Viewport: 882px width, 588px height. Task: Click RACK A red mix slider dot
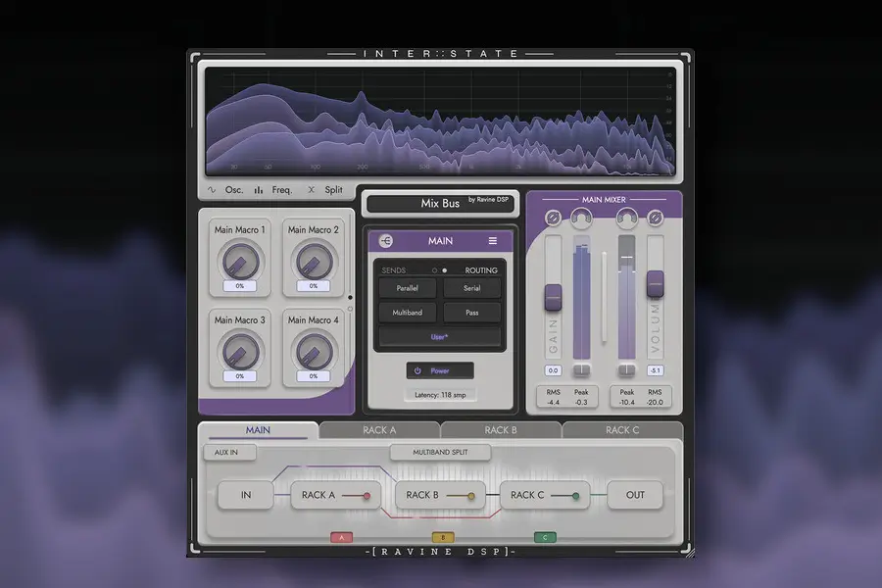pyautogui.click(x=367, y=496)
